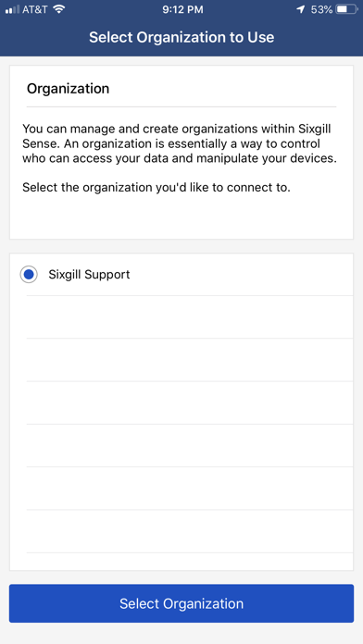This screenshot has height=644, width=363.
Task: Tap the battery icon in status bar
Action: click(347, 9)
